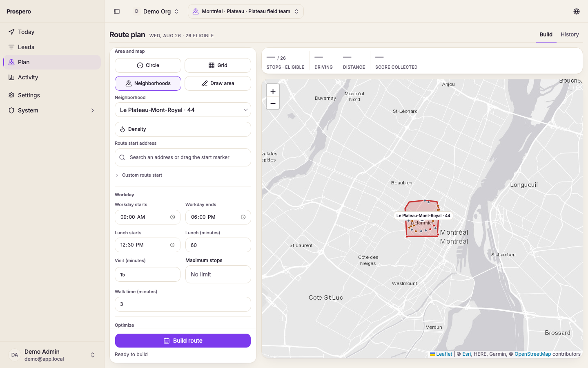Open the Workday ends clock picker
Screen dimensions: 588x368
[x=243, y=217]
